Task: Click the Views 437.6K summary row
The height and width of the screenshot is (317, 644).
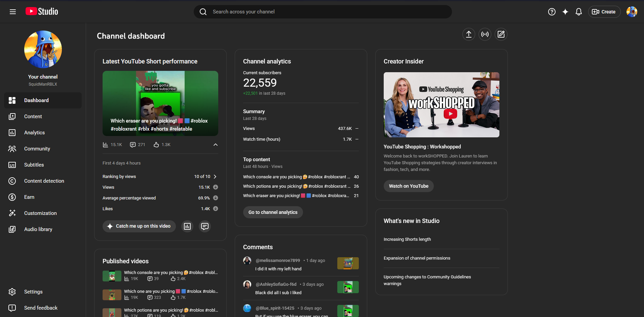Action: [301, 129]
